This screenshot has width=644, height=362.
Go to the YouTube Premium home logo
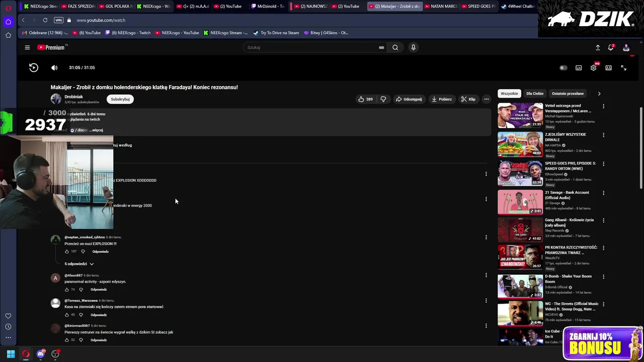coord(52,47)
